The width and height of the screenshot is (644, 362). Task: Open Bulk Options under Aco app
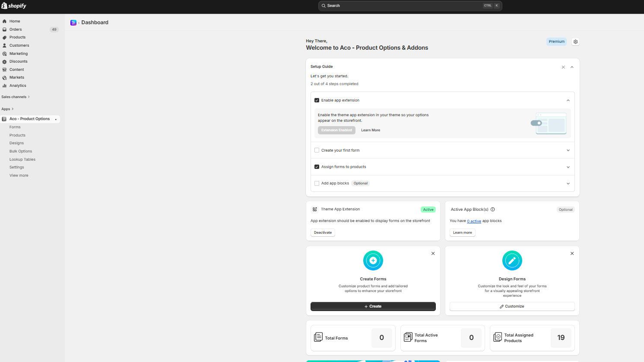coord(21,151)
